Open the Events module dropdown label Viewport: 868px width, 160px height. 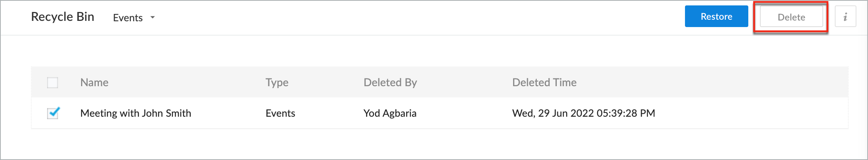128,18
